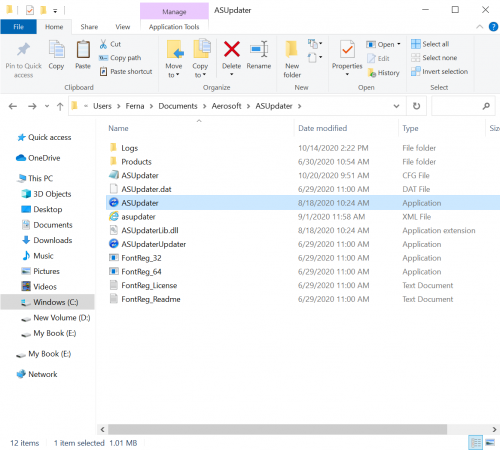Switch to the View tab

pos(123,27)
